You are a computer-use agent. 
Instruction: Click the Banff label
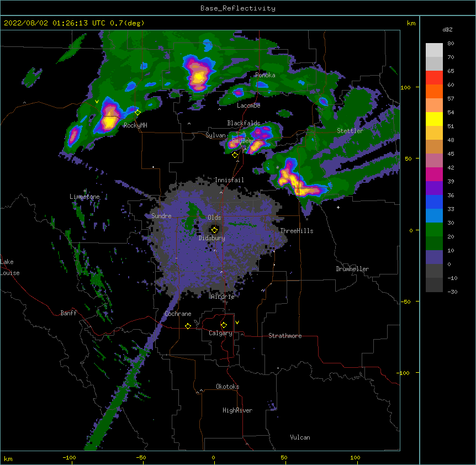coord(68,313)
